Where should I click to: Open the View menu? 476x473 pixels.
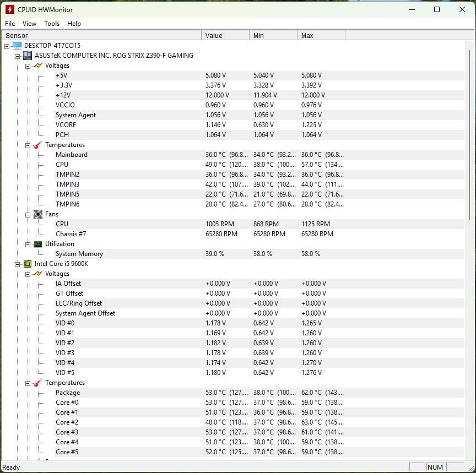pyautogui.click(x=29, y=24)
